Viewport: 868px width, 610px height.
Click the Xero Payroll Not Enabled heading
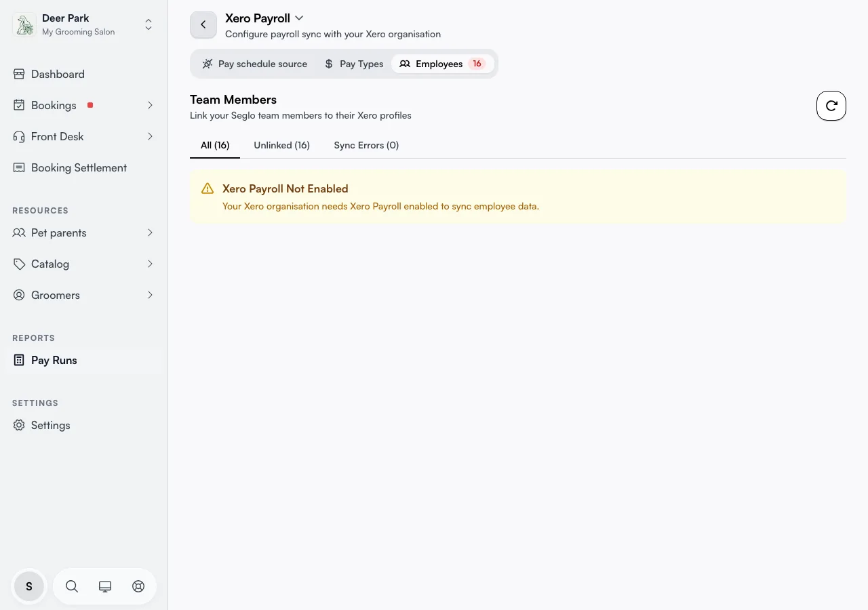click(285, 188)
